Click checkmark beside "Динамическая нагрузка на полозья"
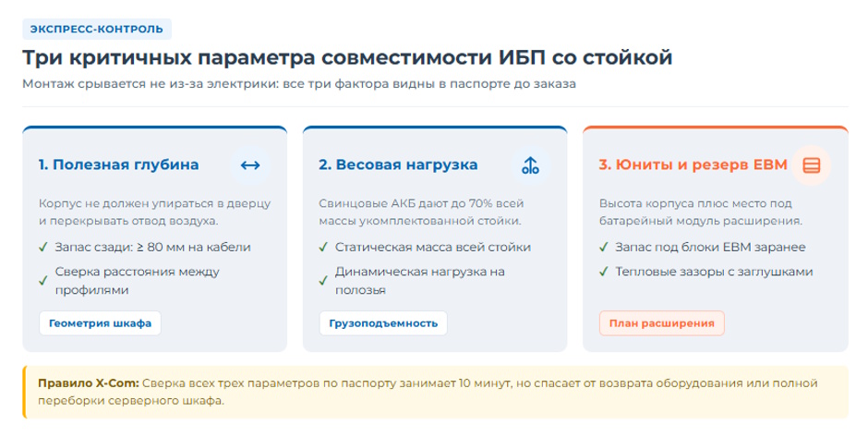868x437 pixels. coord(323,281)
